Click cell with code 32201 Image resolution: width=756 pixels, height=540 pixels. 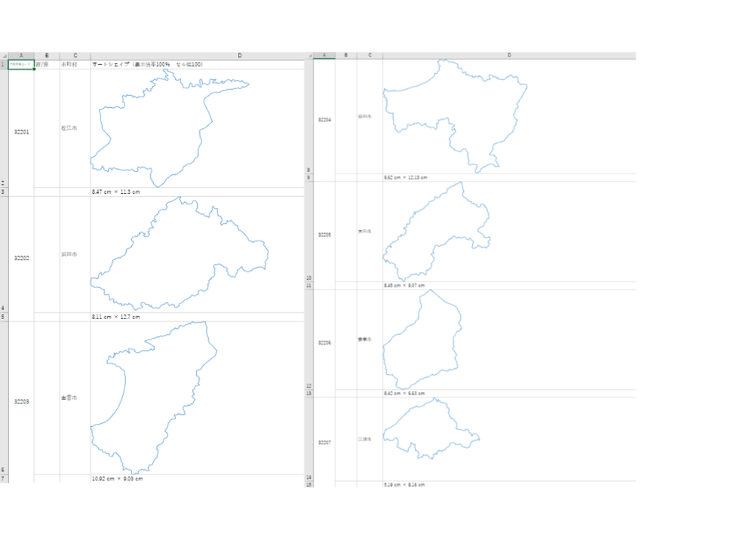pyautogui.click(x=21, y=132)
